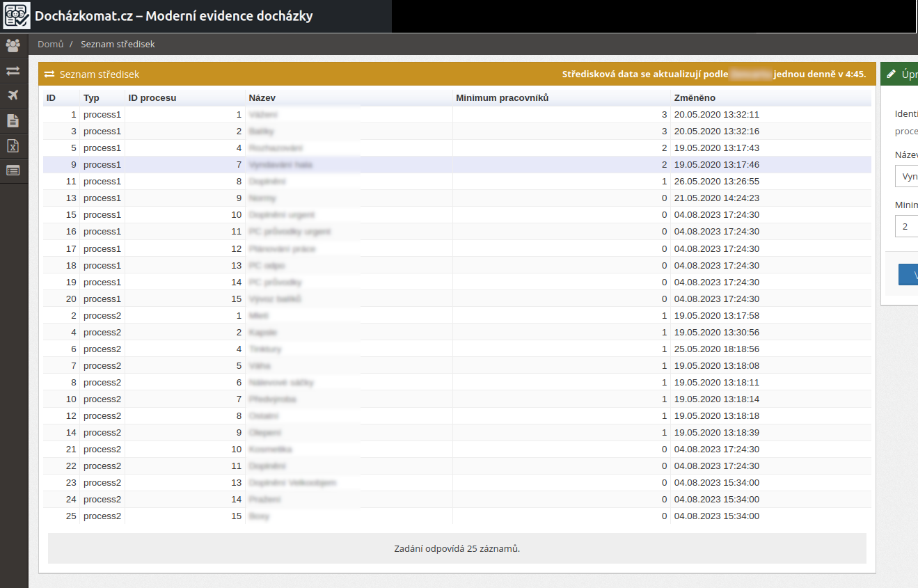
Task: Click ID cell 24 of process2 row
Action: 61,499
